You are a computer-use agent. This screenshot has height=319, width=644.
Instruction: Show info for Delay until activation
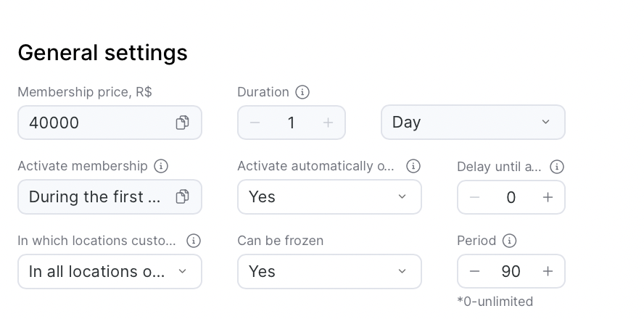pos(557,167)
